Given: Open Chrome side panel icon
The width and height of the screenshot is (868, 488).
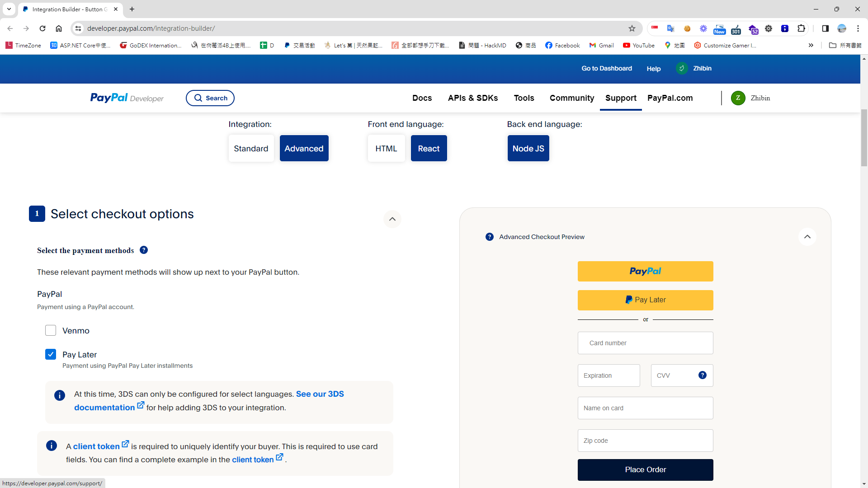Looking at the screenshot, I should click(825, 28).
